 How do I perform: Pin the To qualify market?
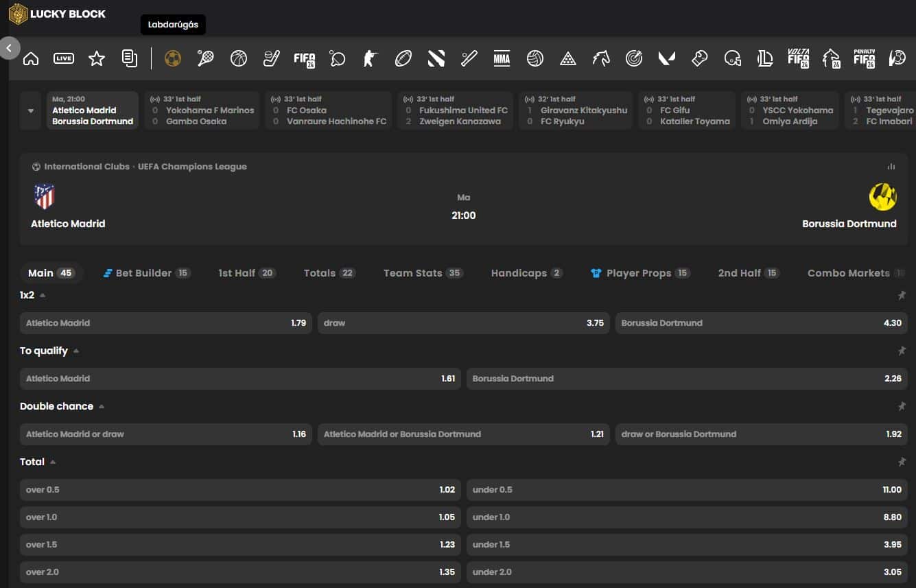pyautogui.click(x=902, y=351)
